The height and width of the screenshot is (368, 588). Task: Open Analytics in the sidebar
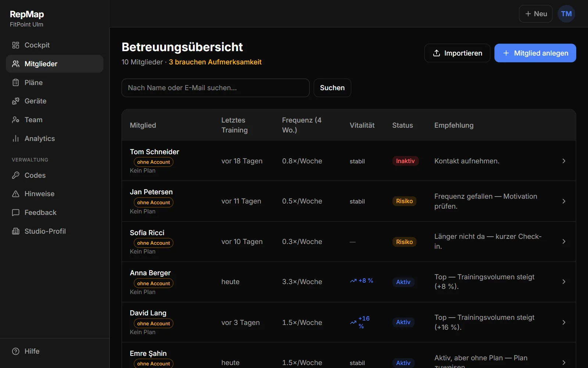[x=54, y=139]
